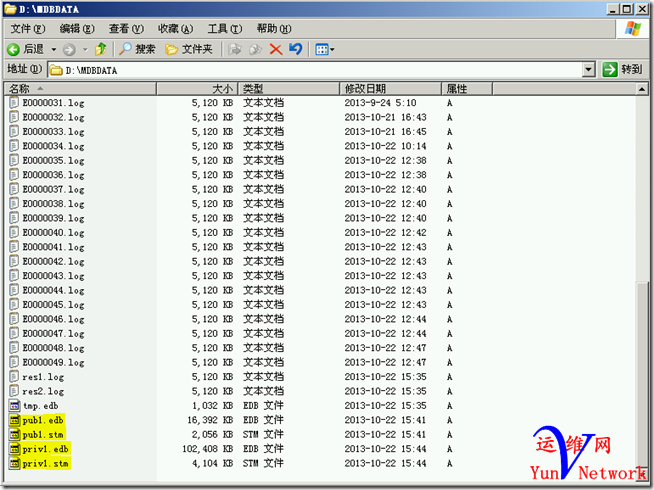Click file name E0000038.log
This screenshot has height=490, width=654.
53,204
